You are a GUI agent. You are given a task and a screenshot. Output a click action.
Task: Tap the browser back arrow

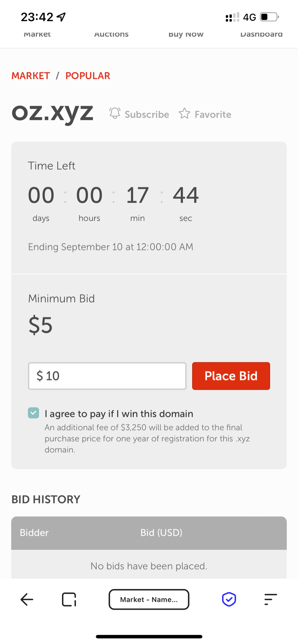pos(27,599)
